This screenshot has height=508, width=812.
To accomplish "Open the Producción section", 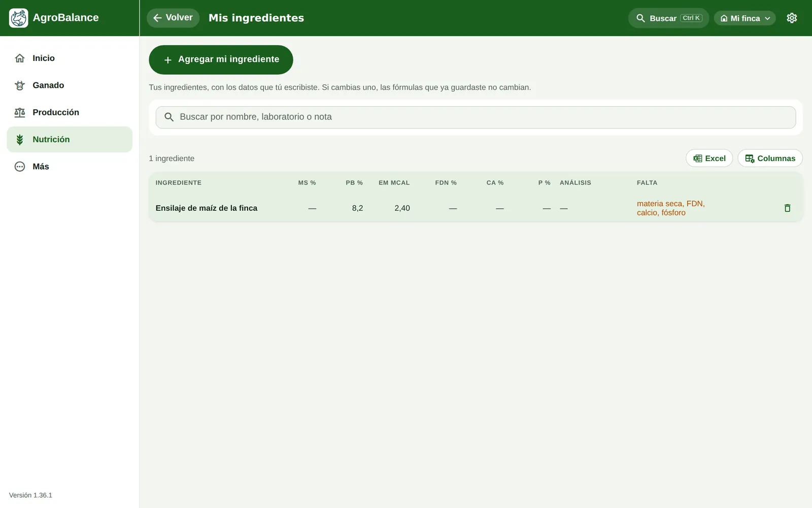I will pyautogui.click(x=70, y=112).
